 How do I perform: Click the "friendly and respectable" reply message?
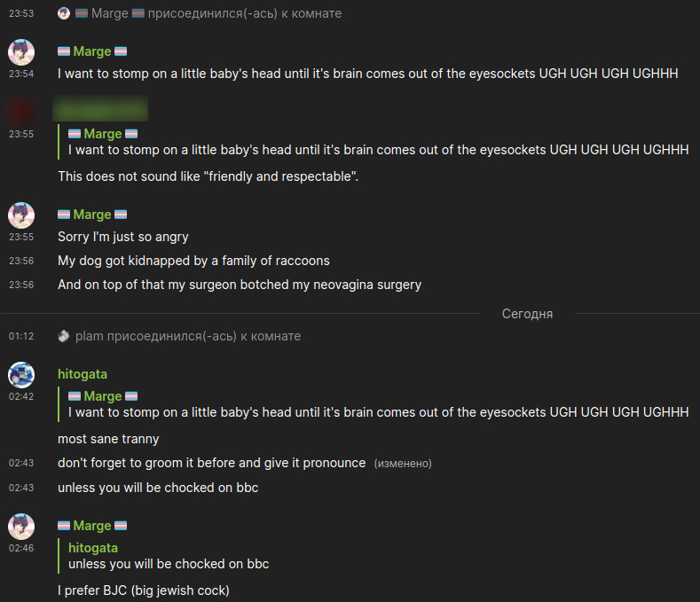coord(208,176)
